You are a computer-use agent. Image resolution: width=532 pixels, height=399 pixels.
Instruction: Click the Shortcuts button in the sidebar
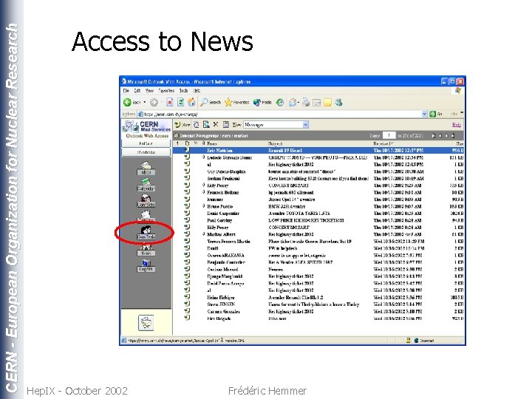pos(146,152)
